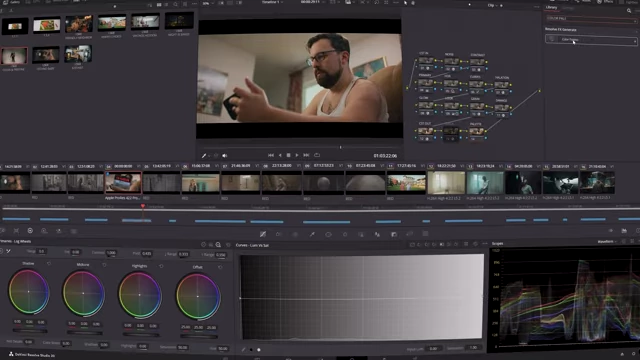Click the Highlights master wheel slider
The image size is (640, 360).
[141, 335]
